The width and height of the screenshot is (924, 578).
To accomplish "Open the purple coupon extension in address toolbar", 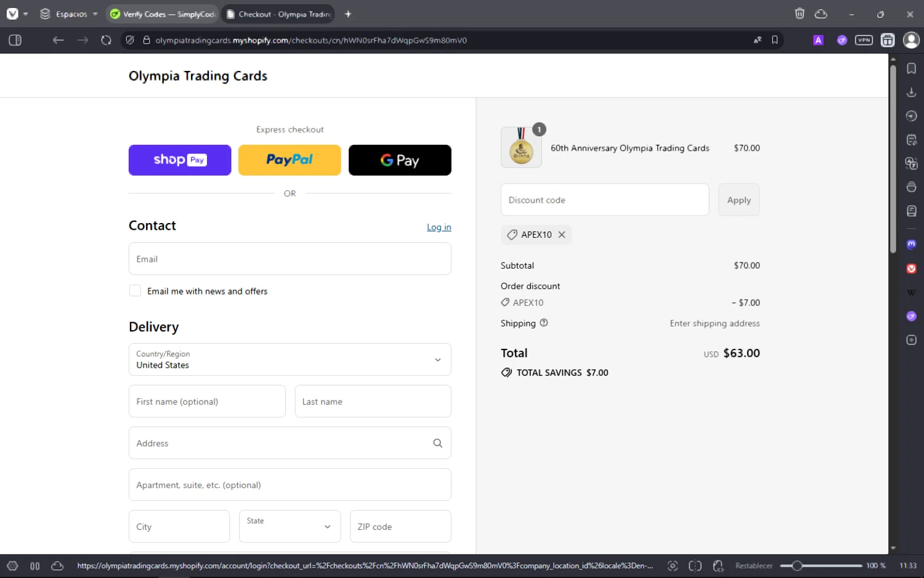I will 841,40.
